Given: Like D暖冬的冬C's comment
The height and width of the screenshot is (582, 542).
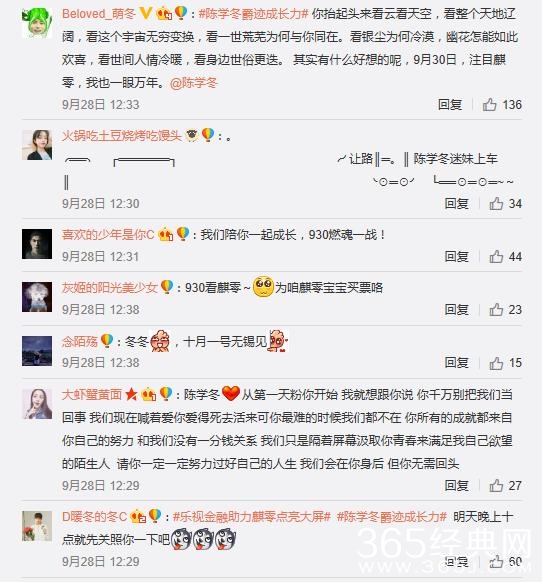Looking at the screenshot, I should (496, 562).
